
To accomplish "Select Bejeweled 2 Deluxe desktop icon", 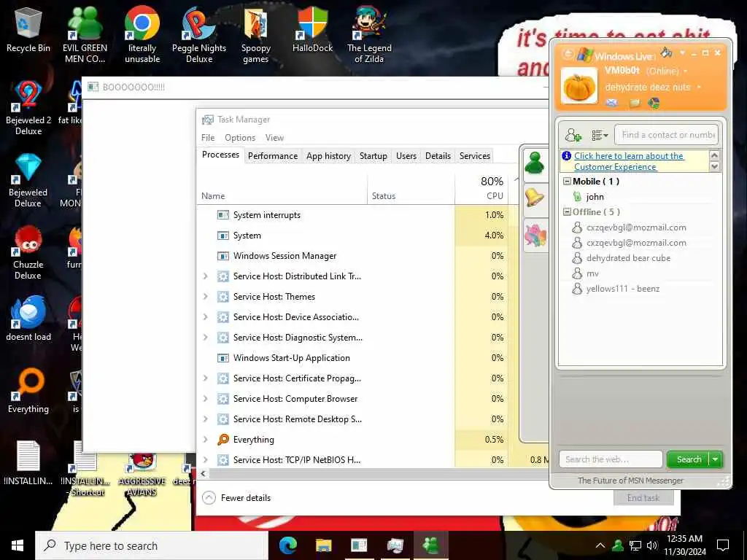I will [x=28, y=108].
